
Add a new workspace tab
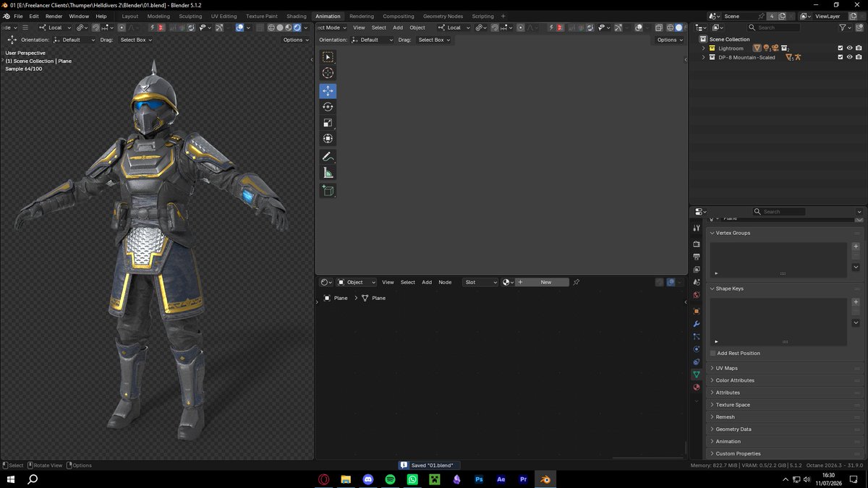pyautogui.click(x=503, y=16)
